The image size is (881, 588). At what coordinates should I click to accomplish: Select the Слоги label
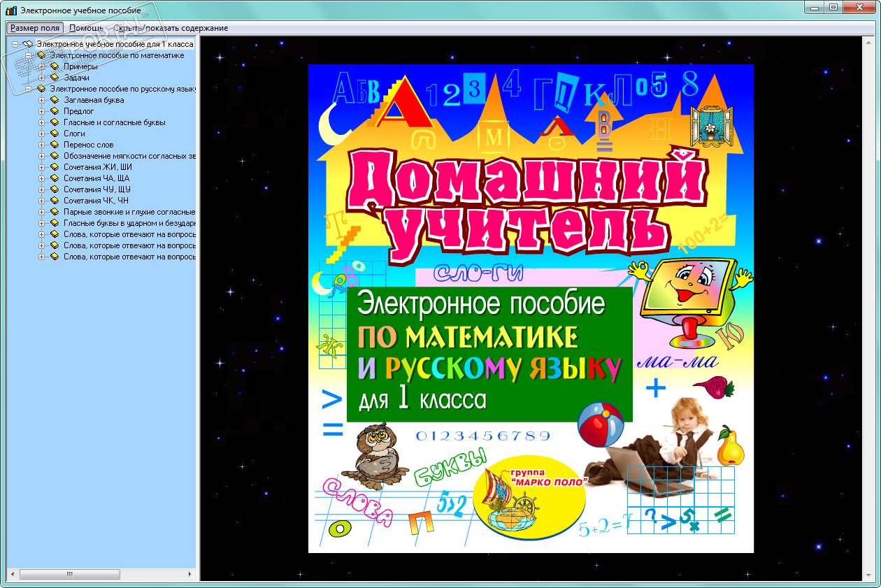(x=74, y=134)
